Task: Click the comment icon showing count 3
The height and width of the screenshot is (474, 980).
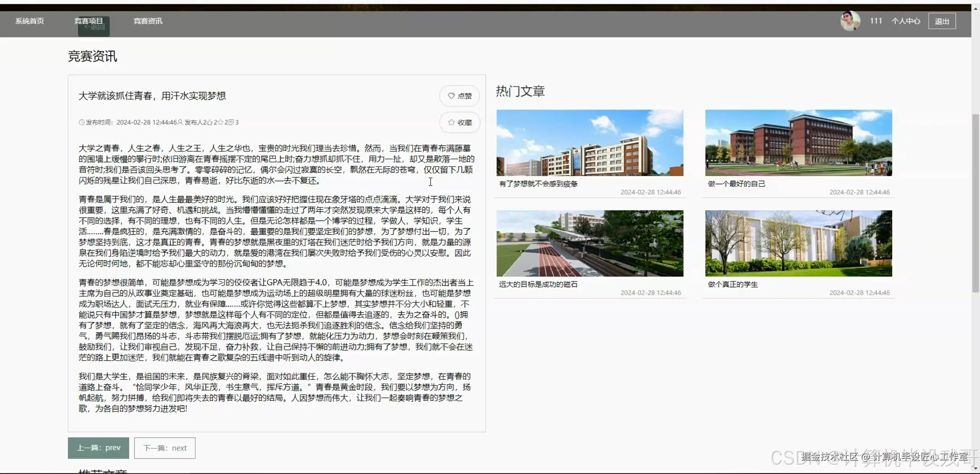Action: [x=230, y=122]
